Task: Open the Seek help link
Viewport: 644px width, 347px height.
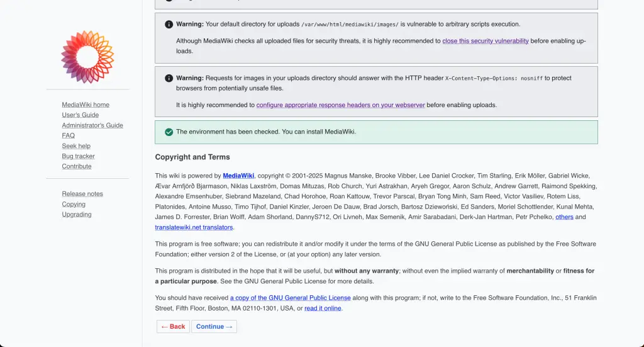Action: pyautogui.click(x=76, y=146)
